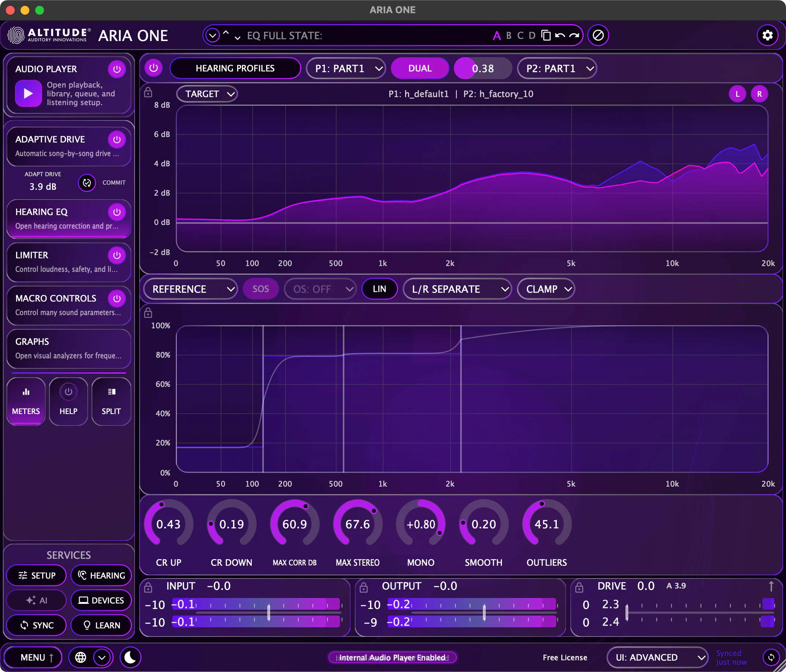Image resolution: width=786 pixels, height=672 pixels.
Task: Expand P2: PART1 dropdown
Action: [x=557, y=68]
